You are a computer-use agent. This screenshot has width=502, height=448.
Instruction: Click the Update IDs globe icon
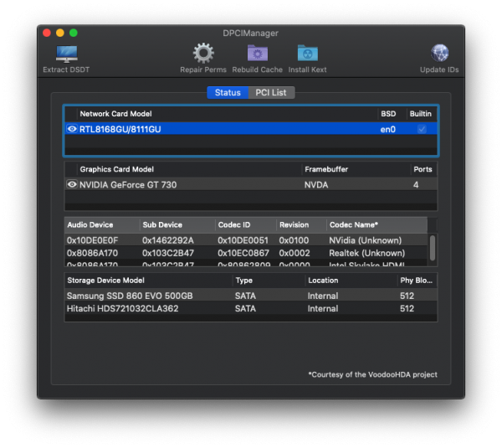coord(439,54)
